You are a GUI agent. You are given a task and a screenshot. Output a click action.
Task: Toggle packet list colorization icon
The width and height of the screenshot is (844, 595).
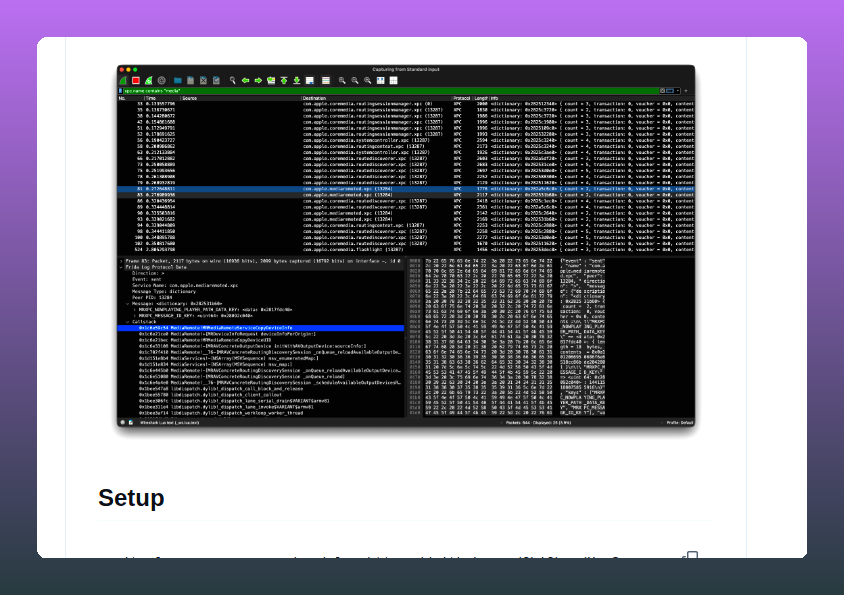pyautogui.click(x=326, y=80)
